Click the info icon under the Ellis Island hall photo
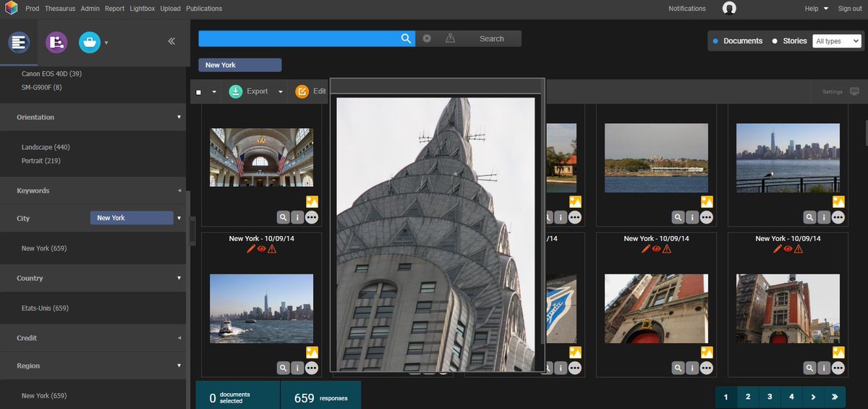868x409 pixels. point(297,216)
